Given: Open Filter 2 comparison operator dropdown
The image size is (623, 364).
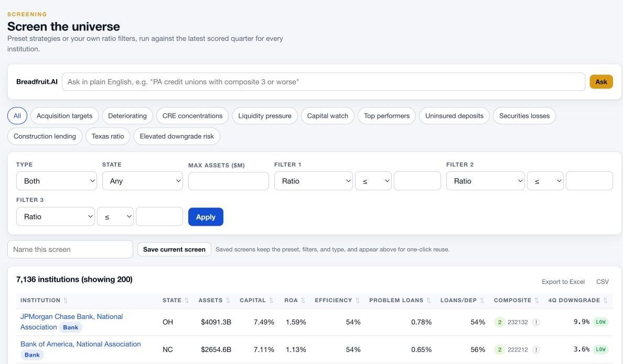Looking at the screenshot, I should pyautogui.click(x=545, y=181).
